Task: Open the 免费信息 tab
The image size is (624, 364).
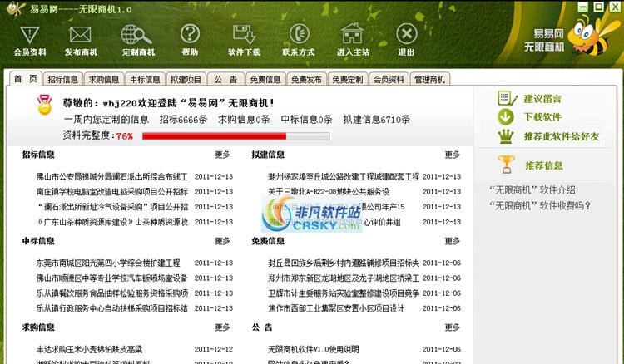Action: 265,79
